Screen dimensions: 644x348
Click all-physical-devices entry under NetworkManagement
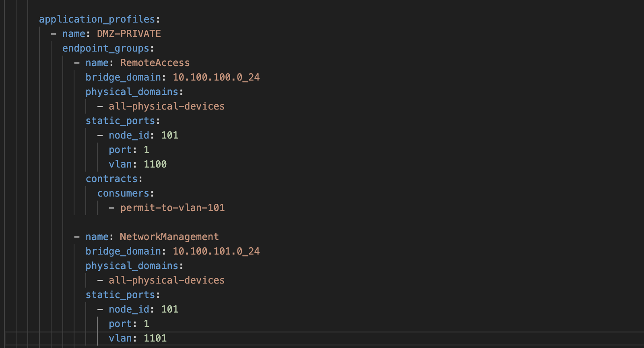tap(167, 280)
